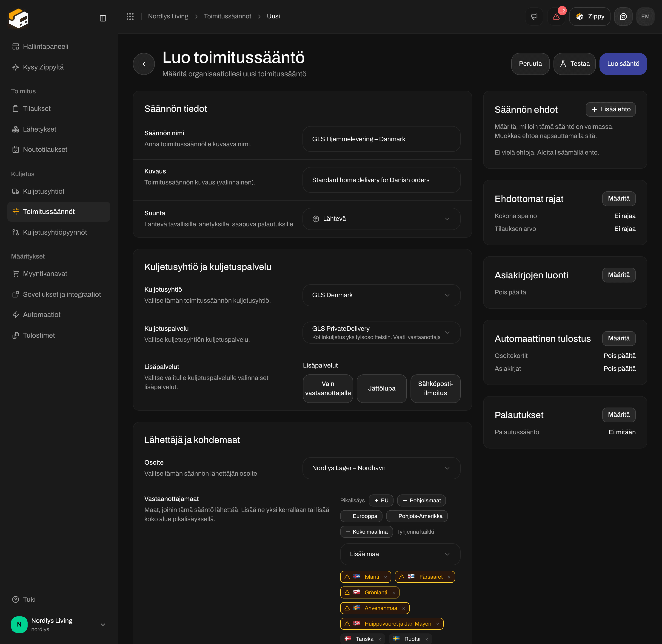This screenshot has height=644, width=662.
Task: Click the Automaatiot lightning icon
Action: (16, 315)
